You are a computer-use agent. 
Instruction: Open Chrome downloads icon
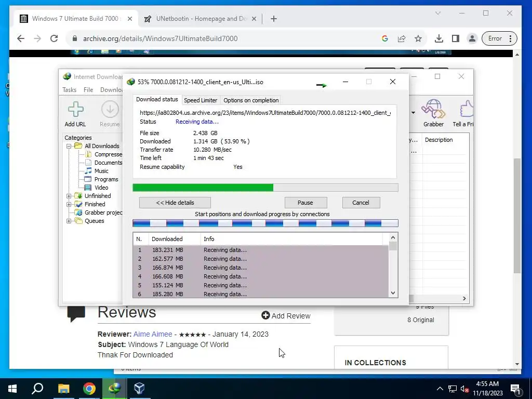tap(438, 38)
